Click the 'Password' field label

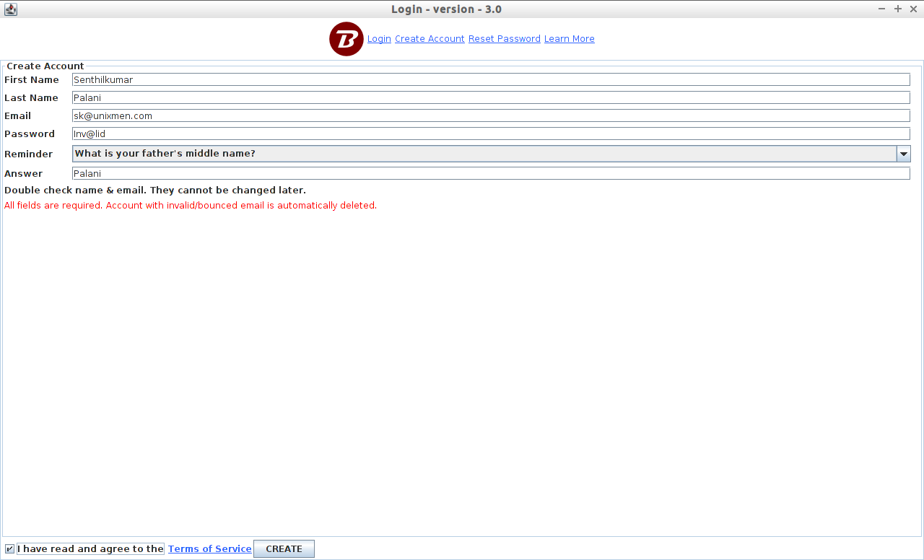coord(30,134)
